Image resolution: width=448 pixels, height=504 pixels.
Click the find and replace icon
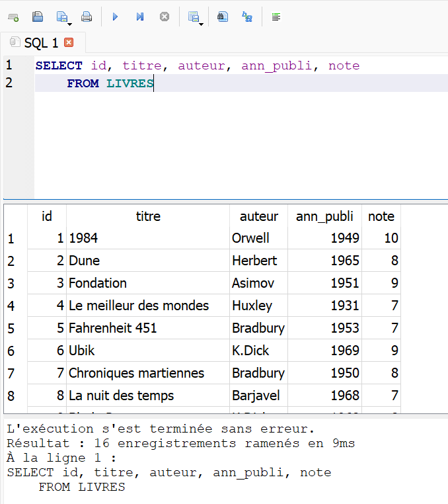pos(247,17)
